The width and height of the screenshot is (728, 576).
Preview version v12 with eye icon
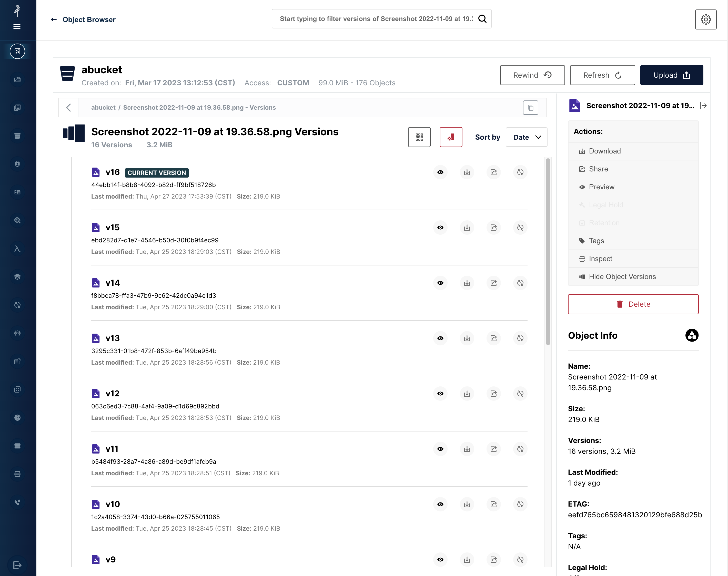pos(440,394)
